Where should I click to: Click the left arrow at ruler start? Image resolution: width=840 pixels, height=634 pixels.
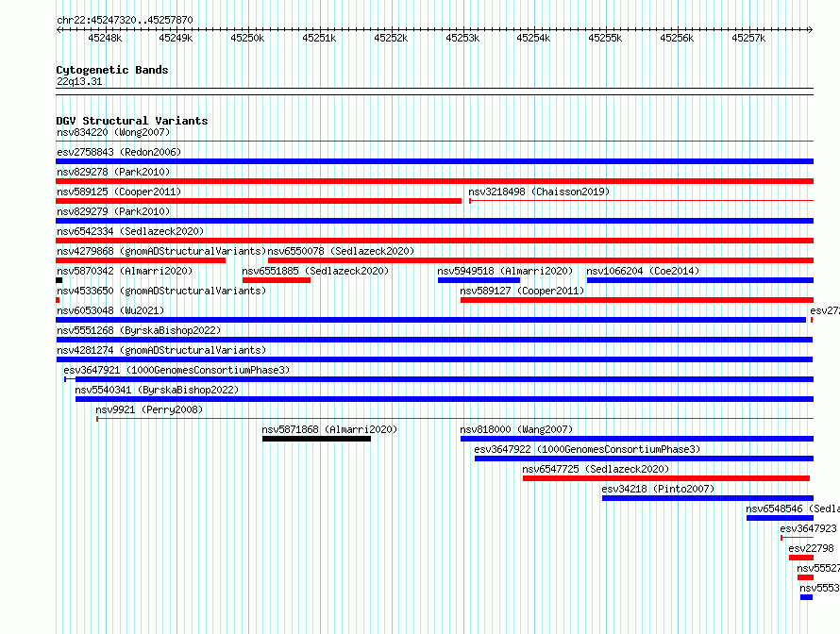click(59, 30)
